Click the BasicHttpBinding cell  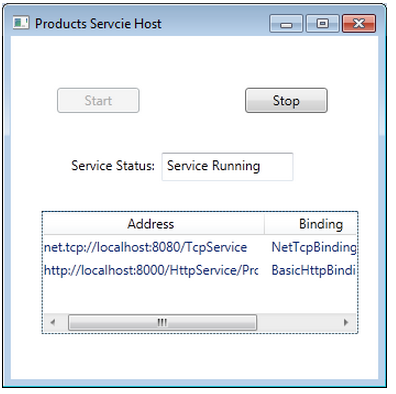coord(313,270)
